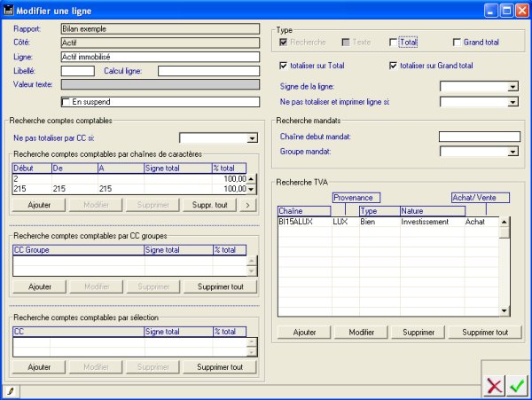Screen dimensions: 532x400
Task: Uncheck totaliser sur Grand total
Action: (x=393, y=66)
